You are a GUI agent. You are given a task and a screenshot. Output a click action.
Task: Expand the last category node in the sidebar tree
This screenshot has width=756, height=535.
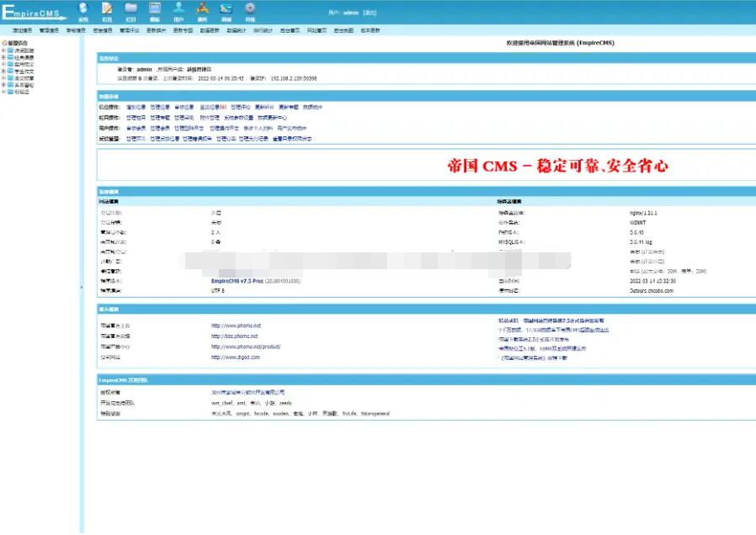coord(3,90)
